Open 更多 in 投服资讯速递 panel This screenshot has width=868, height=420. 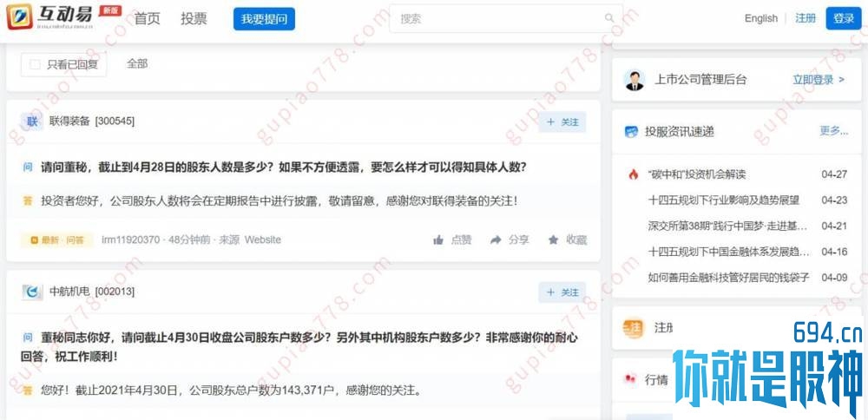click(x=833, y=131)
